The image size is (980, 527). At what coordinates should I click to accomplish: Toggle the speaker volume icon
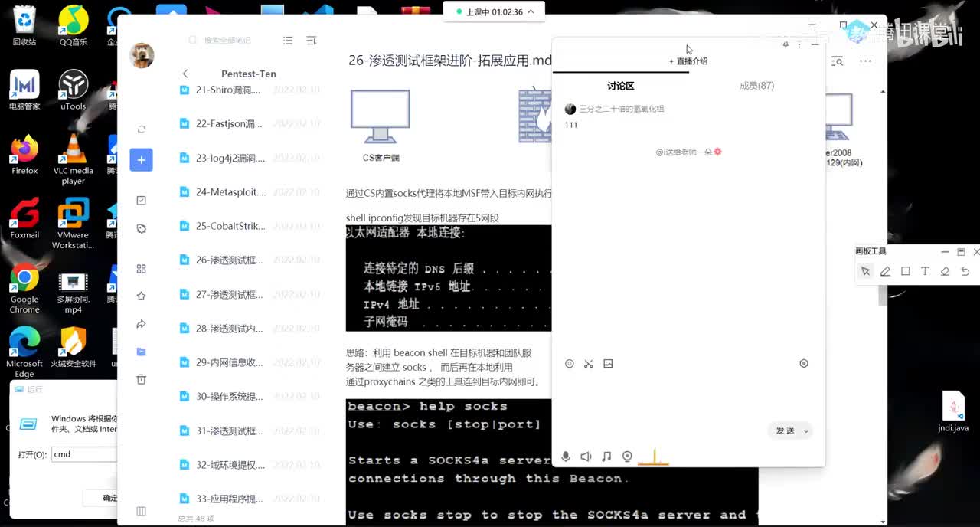click(x=586, y=457)
